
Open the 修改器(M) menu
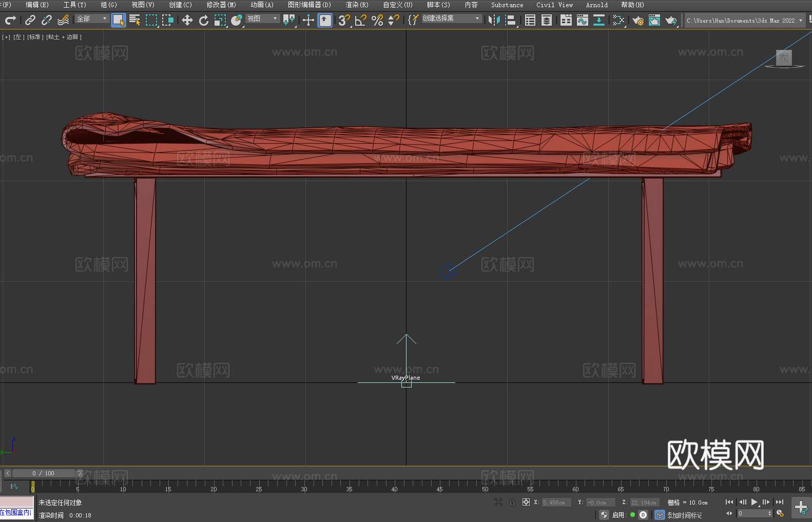pyautogui.click(x=221, y=5)
